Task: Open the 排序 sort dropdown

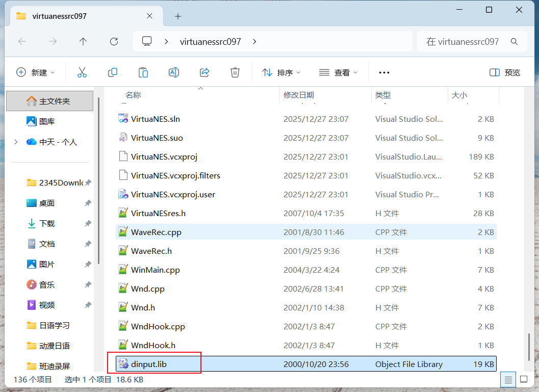Action: point(281,72)
